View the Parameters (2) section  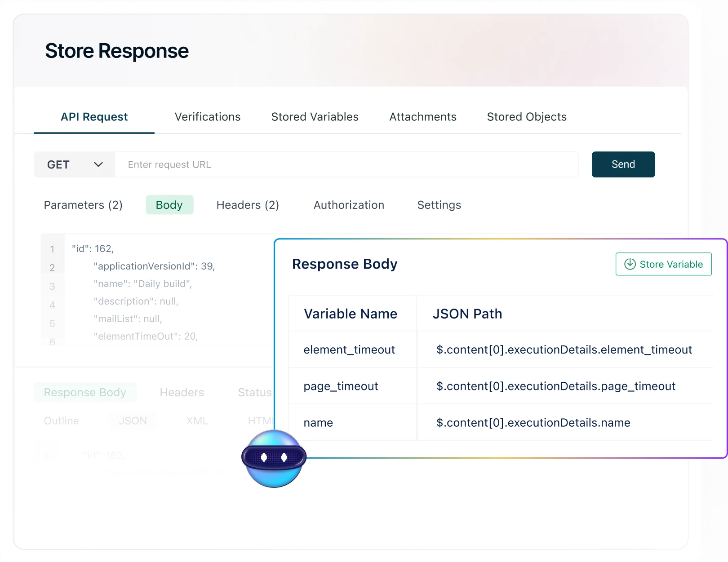tap(83, 205)
